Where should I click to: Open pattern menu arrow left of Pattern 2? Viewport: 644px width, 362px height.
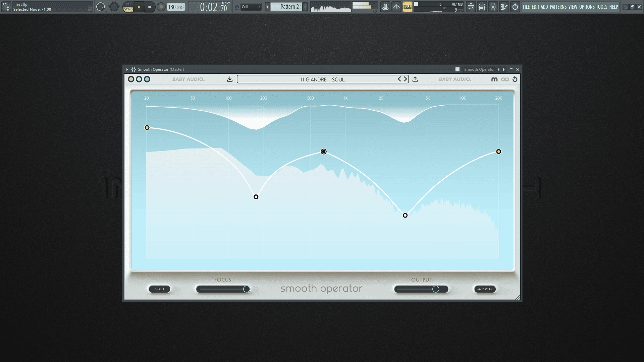(x=267, y=7)
